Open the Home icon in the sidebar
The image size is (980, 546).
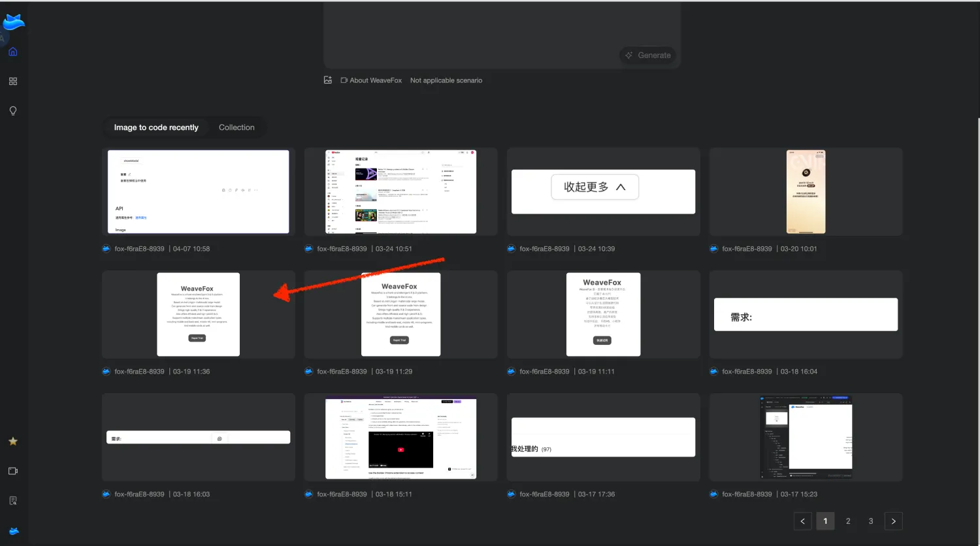coord(12,52)
